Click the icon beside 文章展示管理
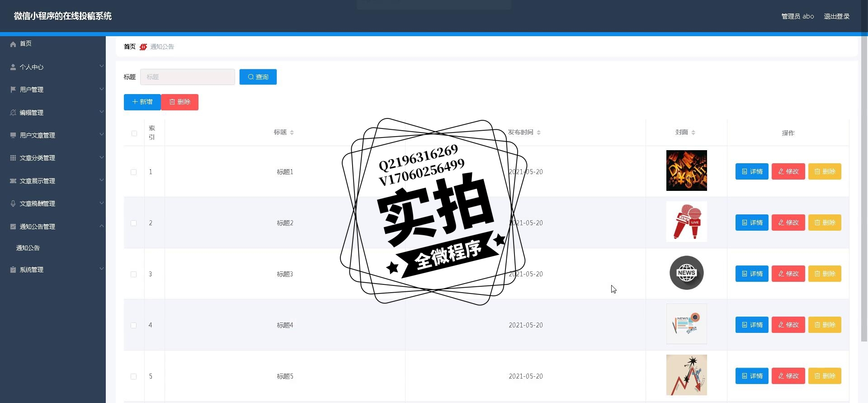Viewport: 868px width, 403px height. click(x=13, y=181)
